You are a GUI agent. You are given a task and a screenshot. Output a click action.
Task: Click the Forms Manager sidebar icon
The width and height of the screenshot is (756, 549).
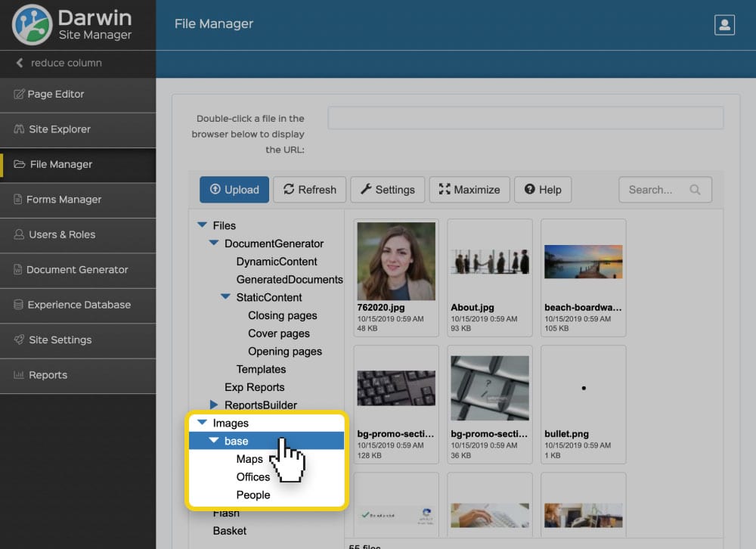click(x=18, y=199)
